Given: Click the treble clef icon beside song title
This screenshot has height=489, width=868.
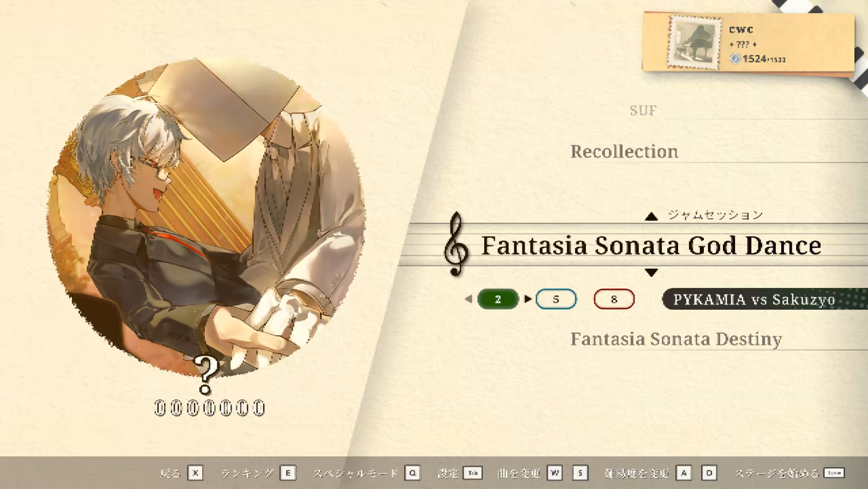Looking at the screenshot, I should tap(456, 245).
